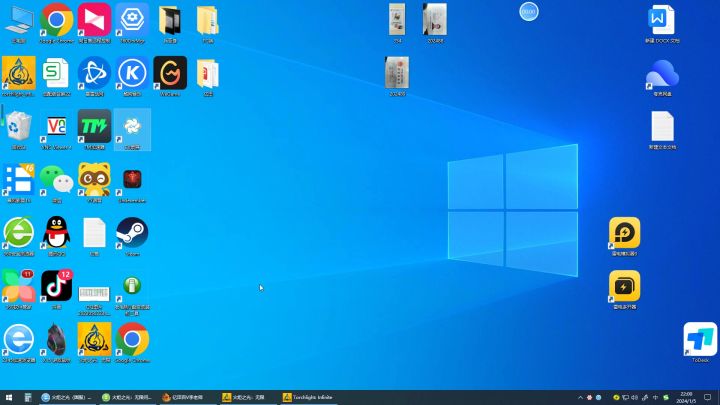Toggle the Chinese input method indicator
720x405 pixels.
pyautogui.click(x=655, y=397)
